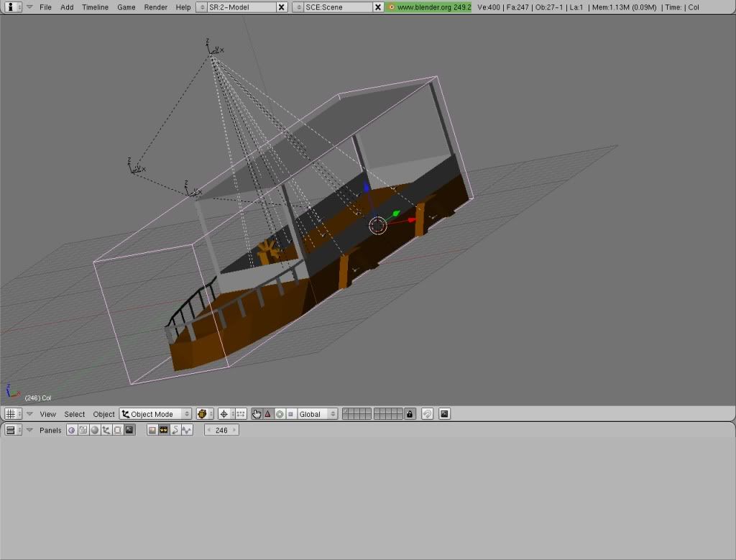
Task: Expand the Global orientation dropdown
Action: (317, 414)
